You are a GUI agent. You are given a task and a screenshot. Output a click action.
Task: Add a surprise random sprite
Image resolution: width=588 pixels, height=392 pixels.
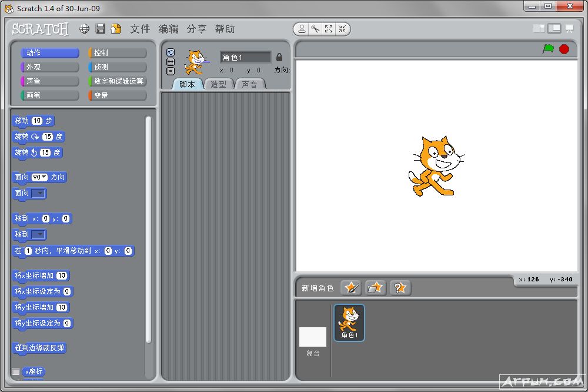pos(400,288)
